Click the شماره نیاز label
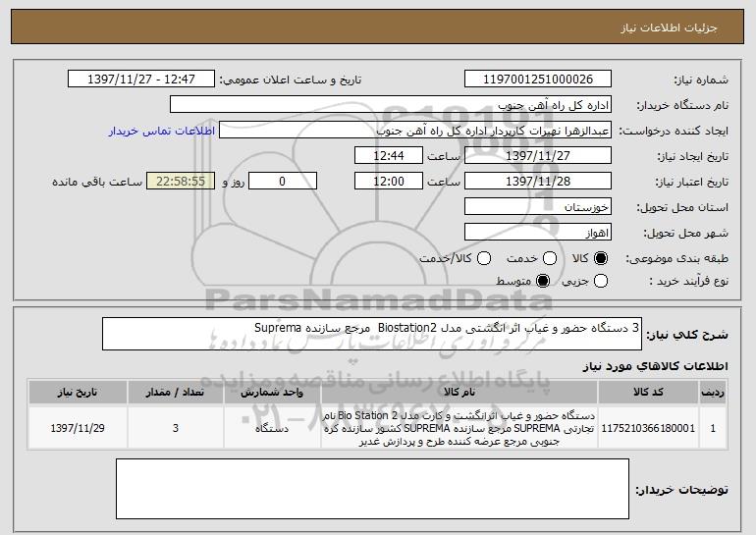 pyautogui.click(x=701, y=80)
